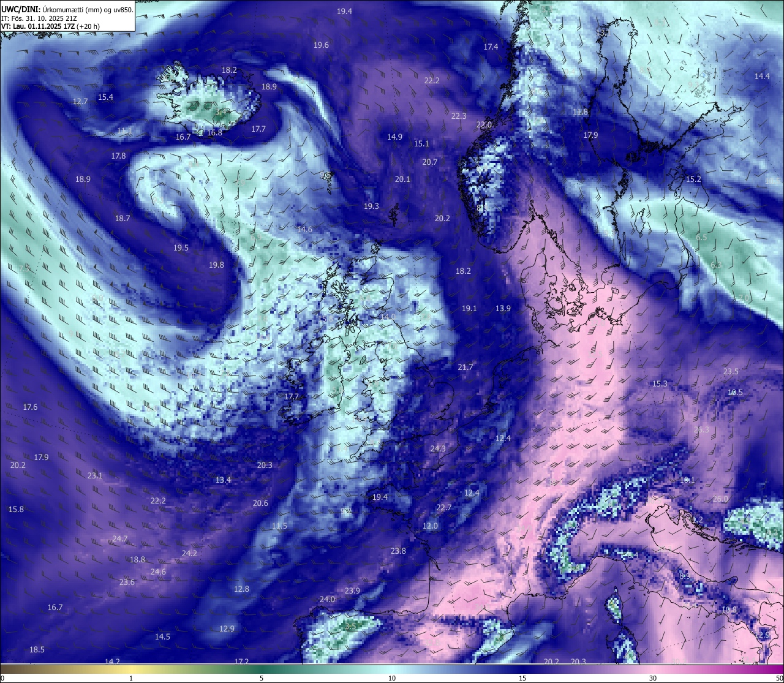The height and width of the screenshot is (683, 784).
Task: Click the 18.7 value label
Action: click(x=123, y=218)
